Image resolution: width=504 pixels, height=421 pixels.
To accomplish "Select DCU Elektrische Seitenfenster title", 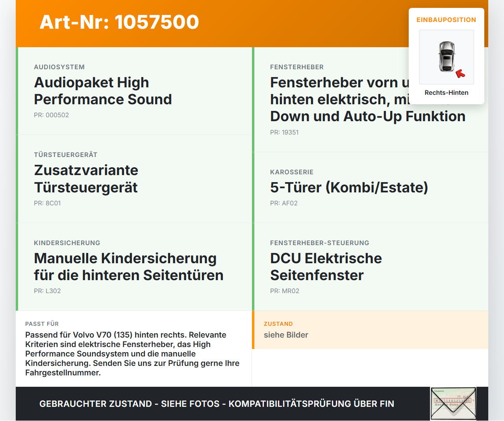I will point(326,267).
